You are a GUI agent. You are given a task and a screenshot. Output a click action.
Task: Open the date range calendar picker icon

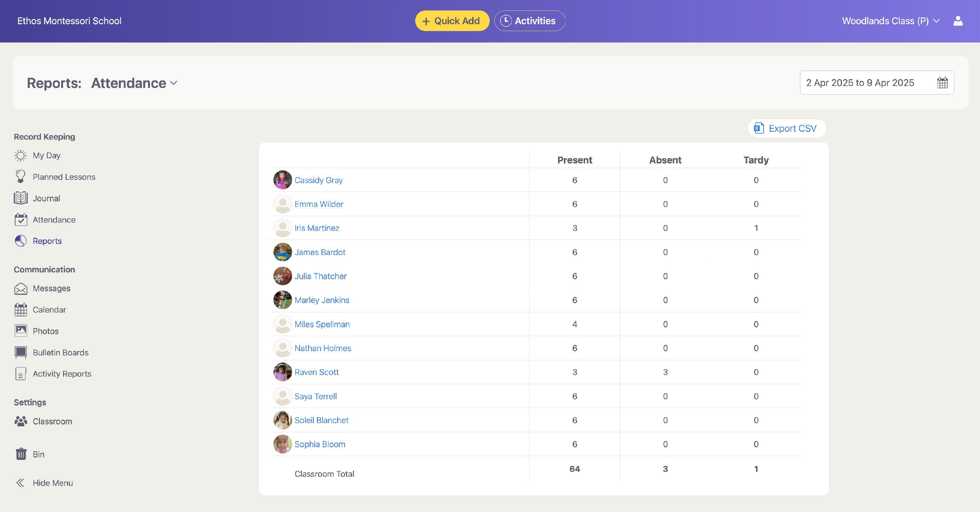point(942,83)
